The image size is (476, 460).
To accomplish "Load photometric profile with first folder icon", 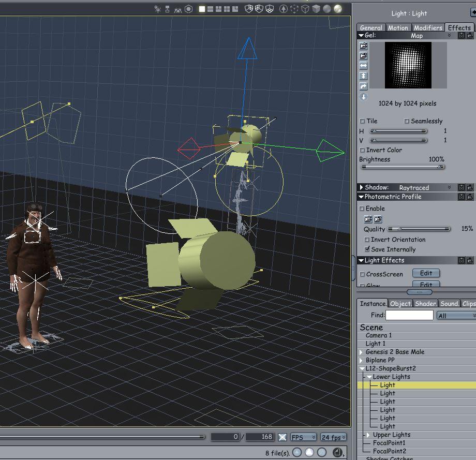I will [x=368, y=219].
